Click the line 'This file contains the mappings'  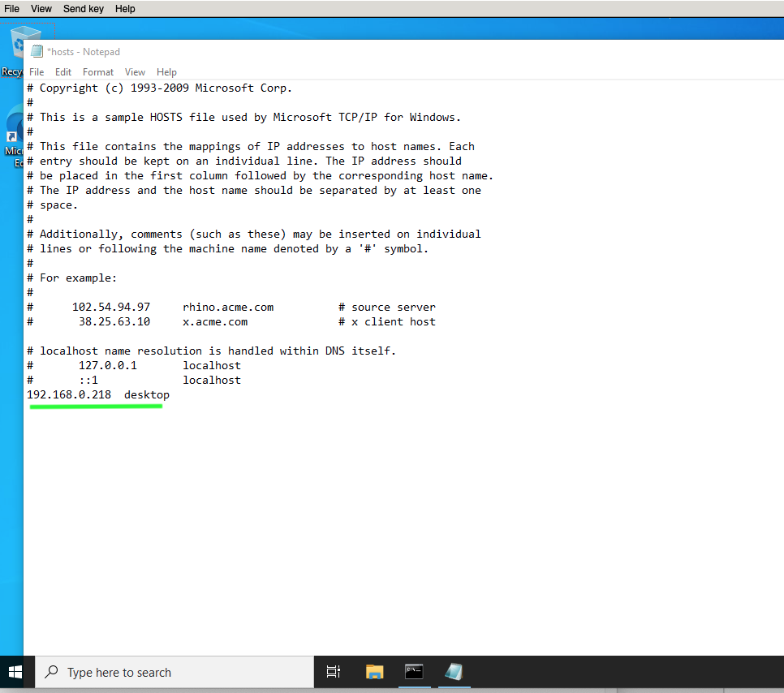pyautogui.click(x=251, y=147)
